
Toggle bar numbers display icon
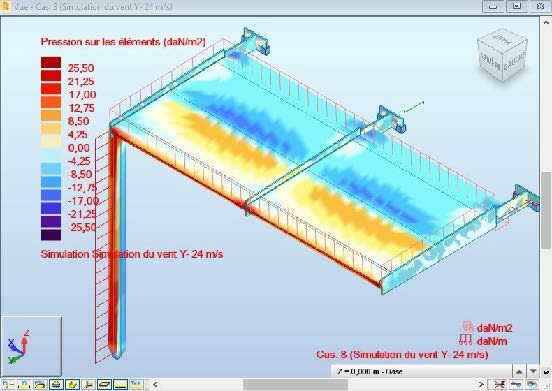(24, 384)
